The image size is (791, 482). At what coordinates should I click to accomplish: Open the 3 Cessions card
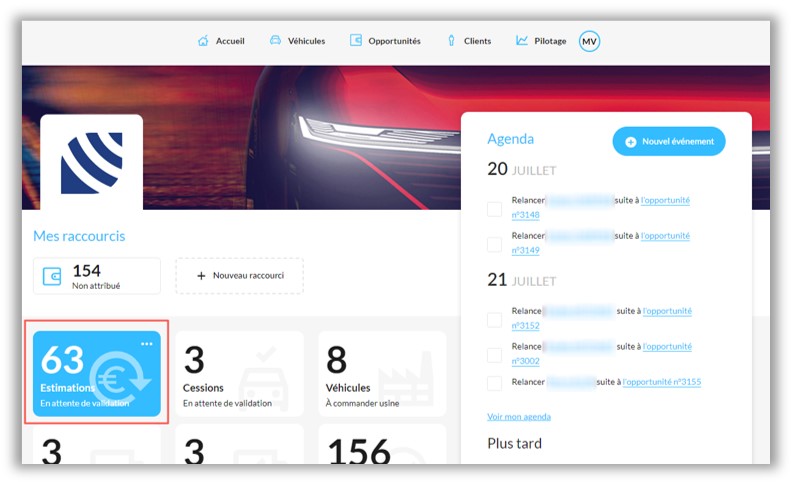240,373
